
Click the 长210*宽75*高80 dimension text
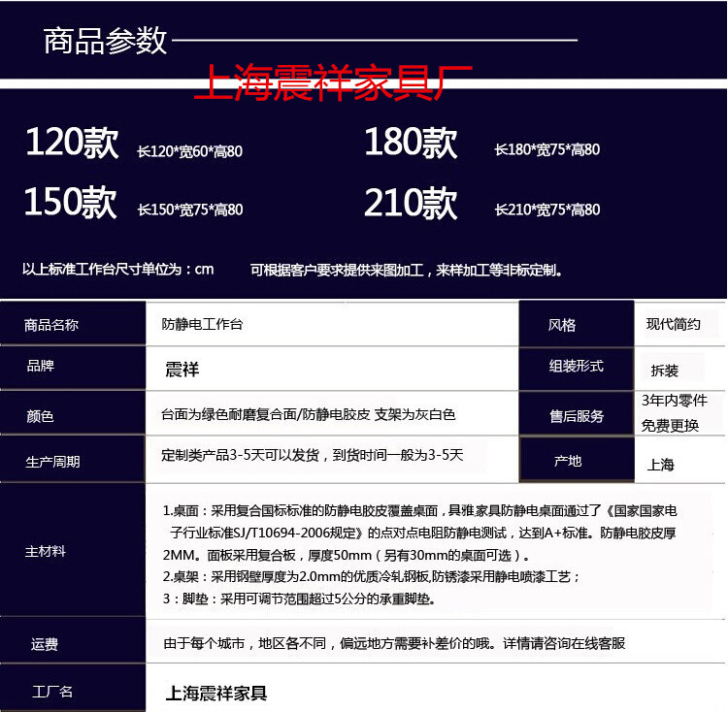tap(546, 210)
